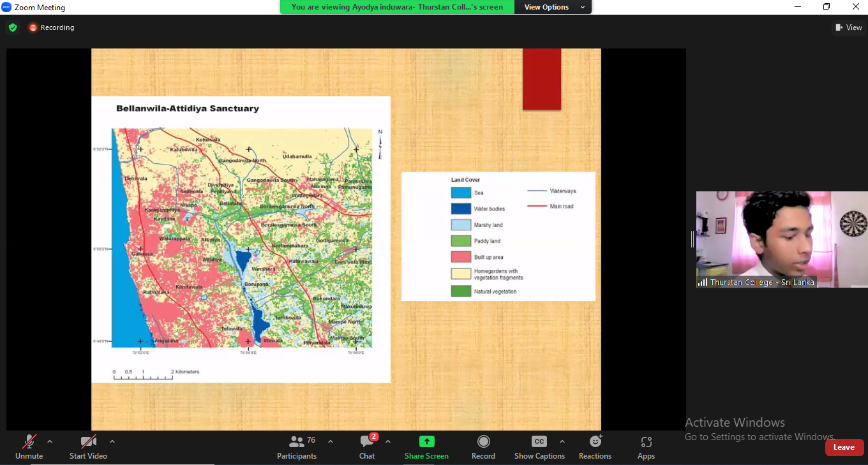Click the Sea legend color swatch

[x=461, y=193]
